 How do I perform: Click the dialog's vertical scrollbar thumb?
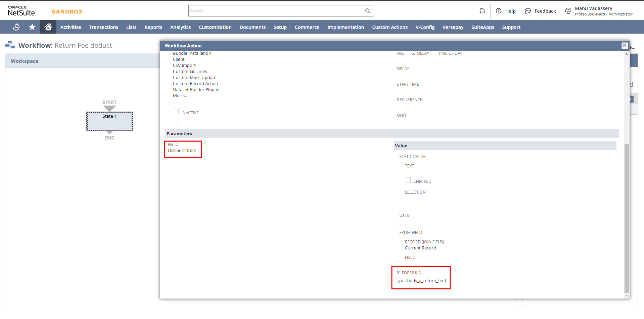pyautogui.click(x=627, y=218)
